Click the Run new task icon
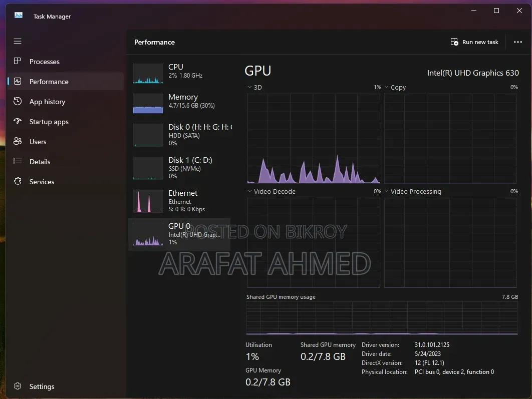The height and width of the screenshot is (399, 532). (x=454, y=42)
